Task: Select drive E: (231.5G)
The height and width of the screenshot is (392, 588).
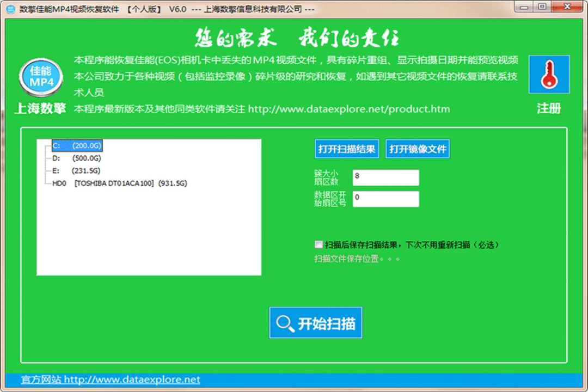Action: 76,171
